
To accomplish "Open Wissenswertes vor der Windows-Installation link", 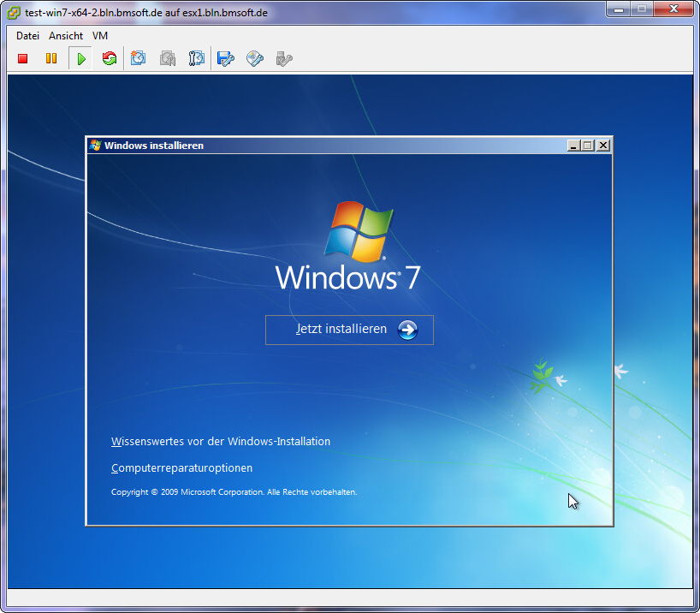I will [221, 442].
